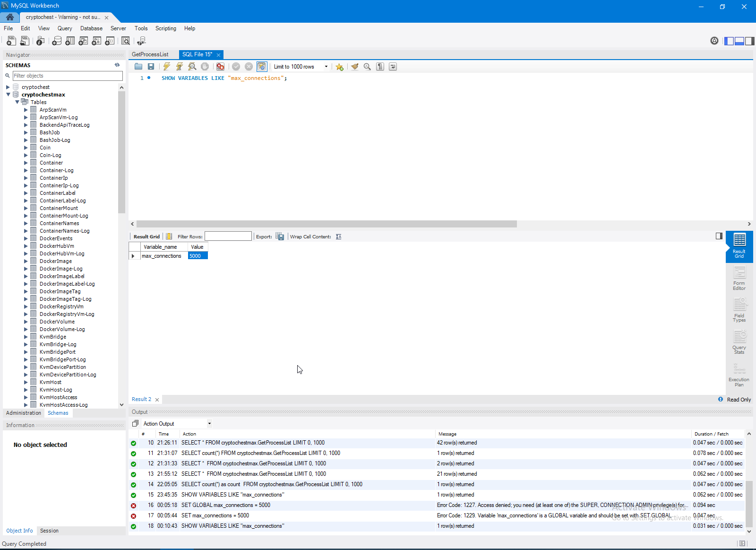Create a new stored procedure icon
The width and height of the screenshot is (756, 550).
coord(96,41)
